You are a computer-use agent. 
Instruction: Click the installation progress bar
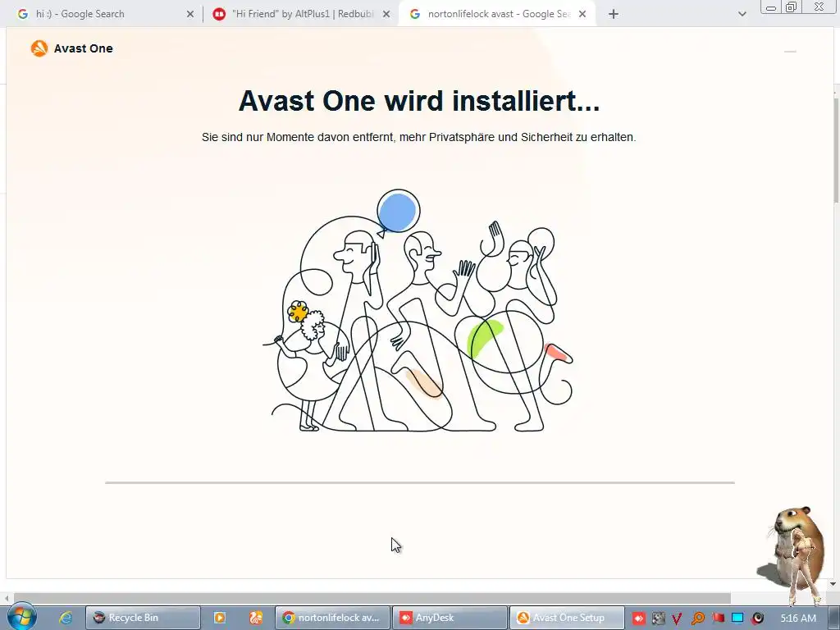coord(420,482)
